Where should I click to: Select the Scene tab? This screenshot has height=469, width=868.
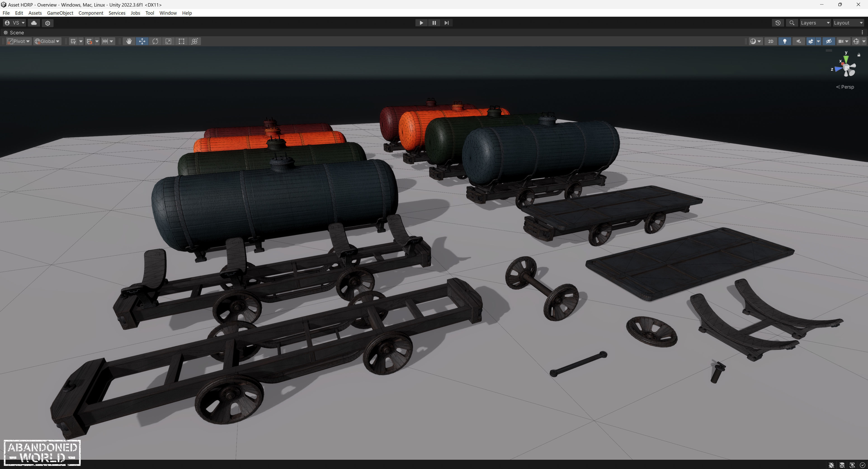[x=14, y=33]
